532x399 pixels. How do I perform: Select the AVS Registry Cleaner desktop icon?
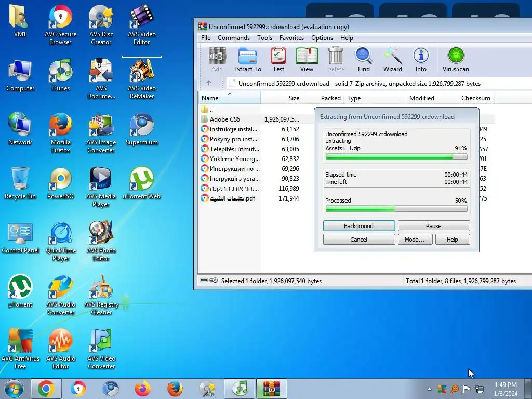point(101,295)
